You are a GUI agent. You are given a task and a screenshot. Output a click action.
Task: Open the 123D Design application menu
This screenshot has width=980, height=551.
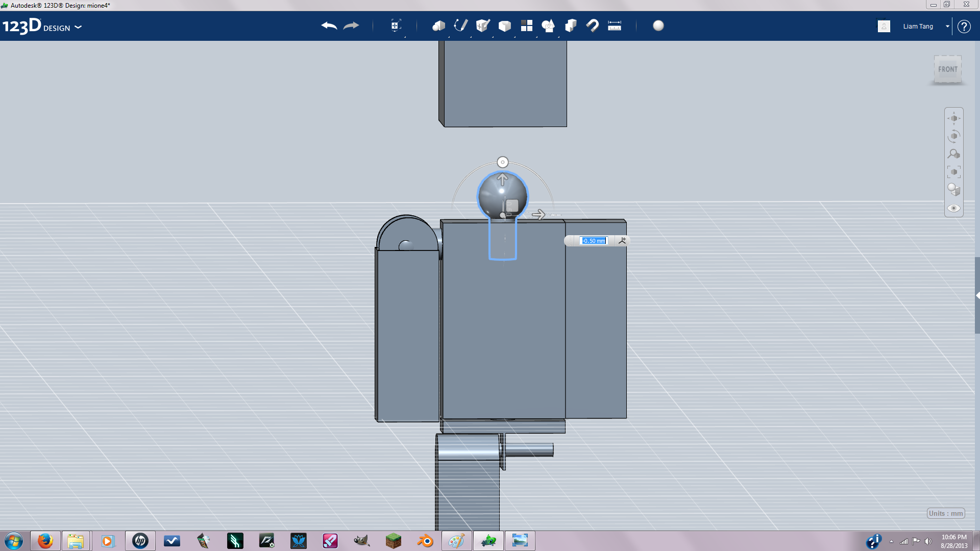pos(42,26)
